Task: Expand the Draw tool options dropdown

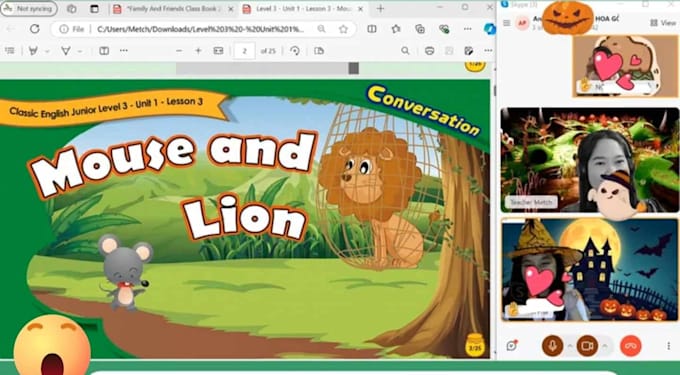Action: (80, 51)
